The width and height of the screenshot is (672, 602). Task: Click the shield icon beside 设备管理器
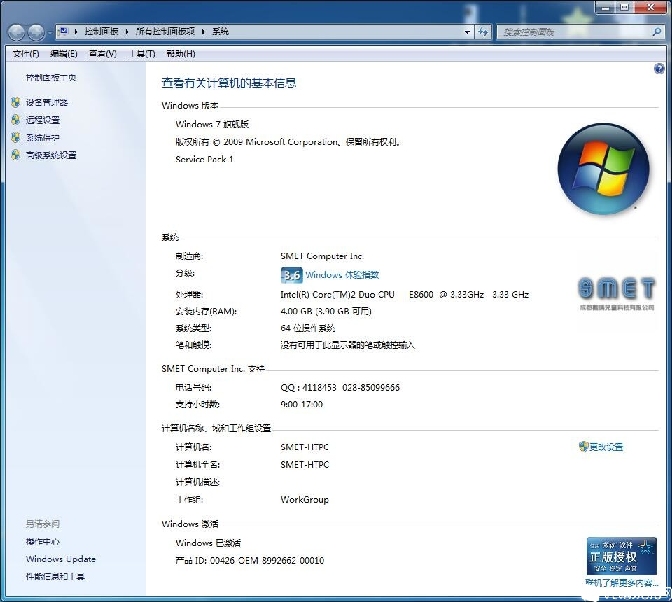[x=16, y=102]
